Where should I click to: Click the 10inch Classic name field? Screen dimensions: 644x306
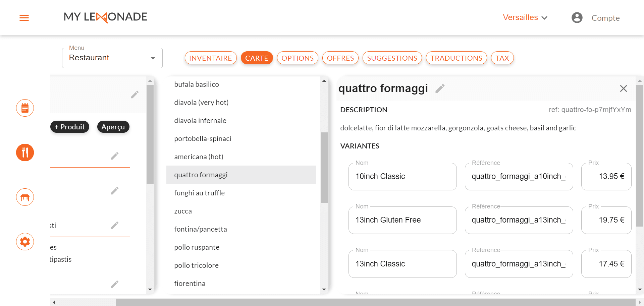[x=402, y=177]
